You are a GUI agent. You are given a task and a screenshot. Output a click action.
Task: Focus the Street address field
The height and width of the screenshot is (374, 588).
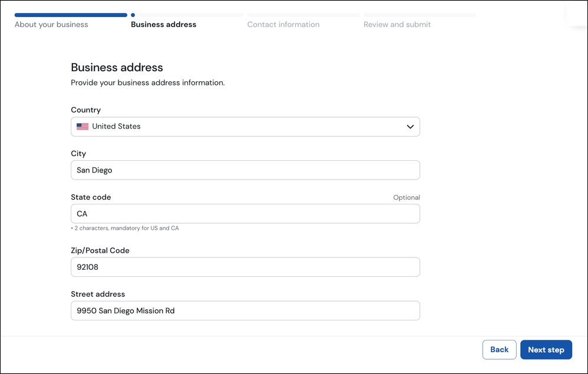245,310
